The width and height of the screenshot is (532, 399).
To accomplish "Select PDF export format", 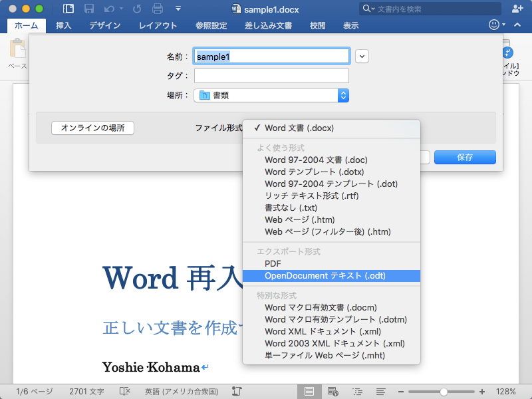I will 331,263.
